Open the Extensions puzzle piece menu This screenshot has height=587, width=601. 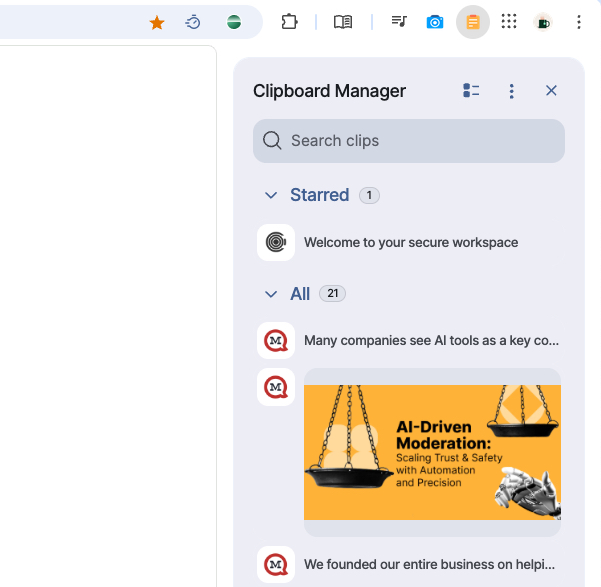coord(289,22)
